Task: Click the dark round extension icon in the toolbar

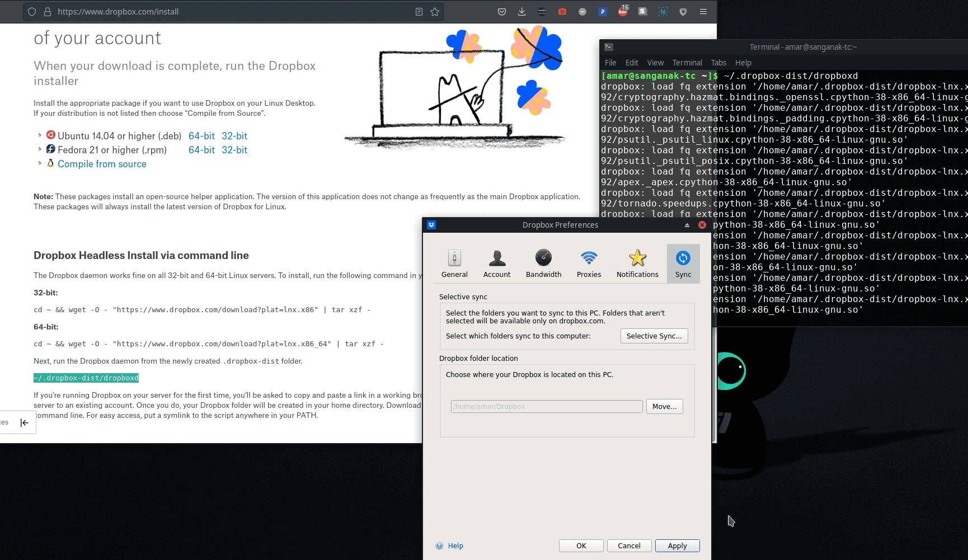Action: point(542,12)
